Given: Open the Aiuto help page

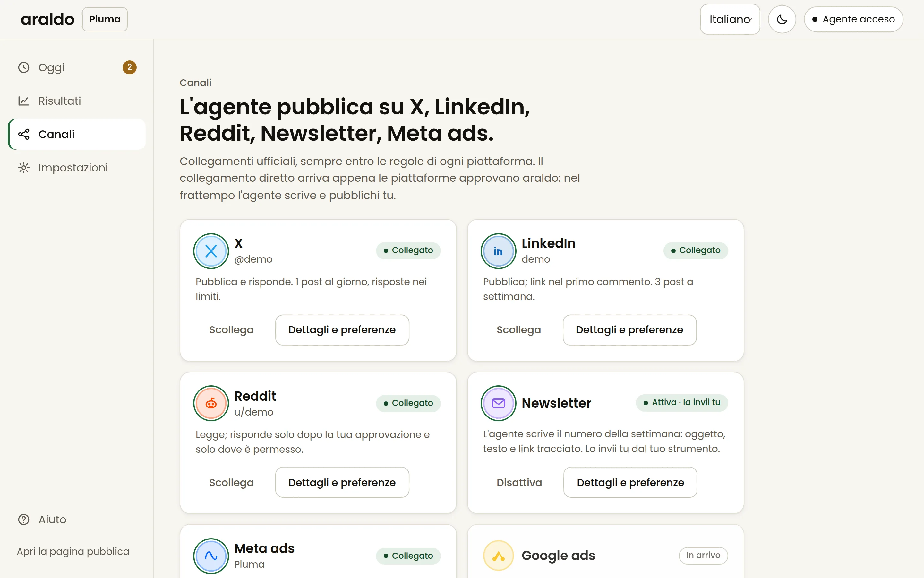Looking at the screenshot, I should point(77,520).
